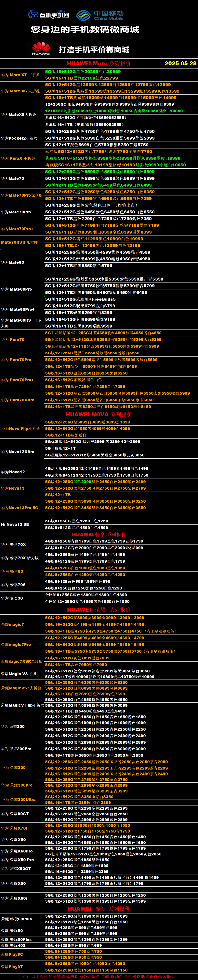The image size is (198, 980).
Task: Click the 华为 荣耀X60i label
Action: pyautogui.click(x=14, y=898)
